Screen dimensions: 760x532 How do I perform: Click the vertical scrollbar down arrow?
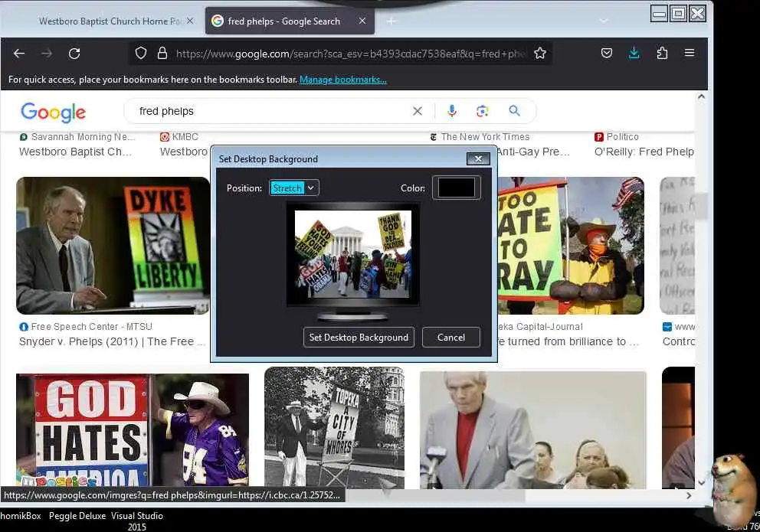(x=701, y=482)
